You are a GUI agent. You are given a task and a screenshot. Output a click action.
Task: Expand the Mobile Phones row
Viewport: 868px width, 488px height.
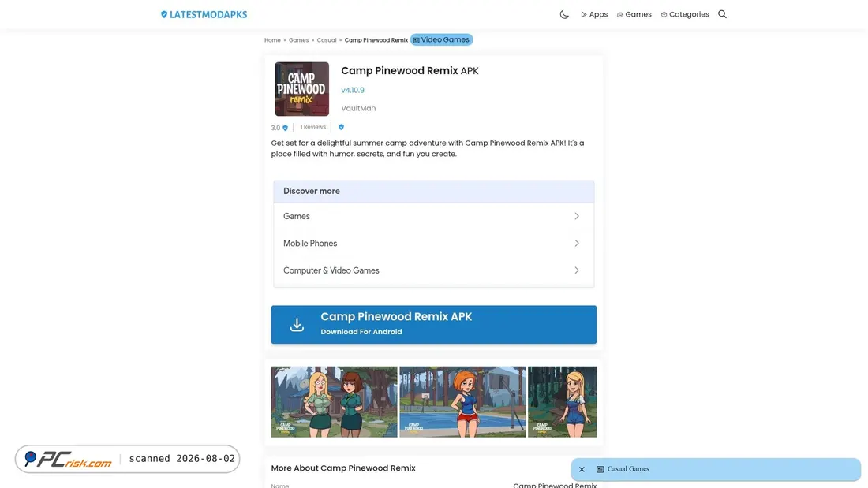(x=433, y=244)
